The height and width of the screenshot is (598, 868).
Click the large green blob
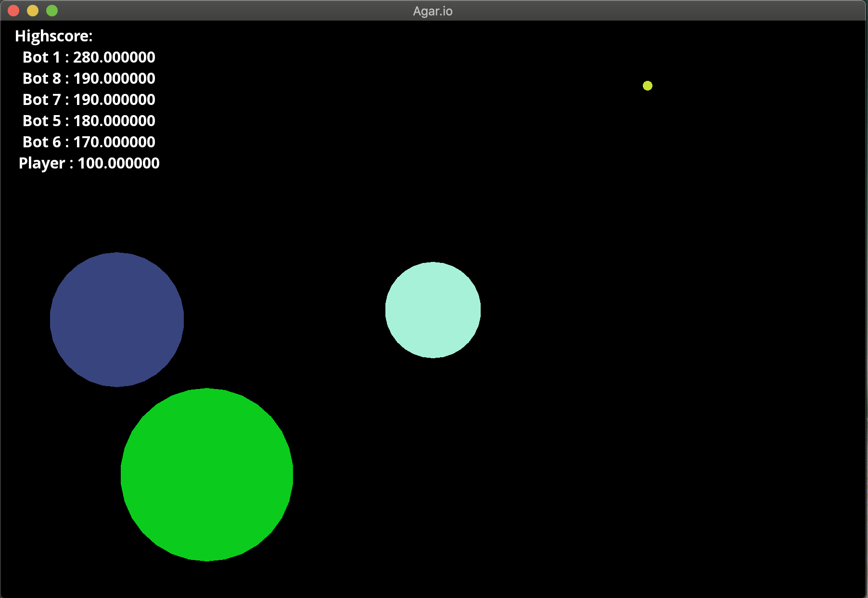click(207, 475)
